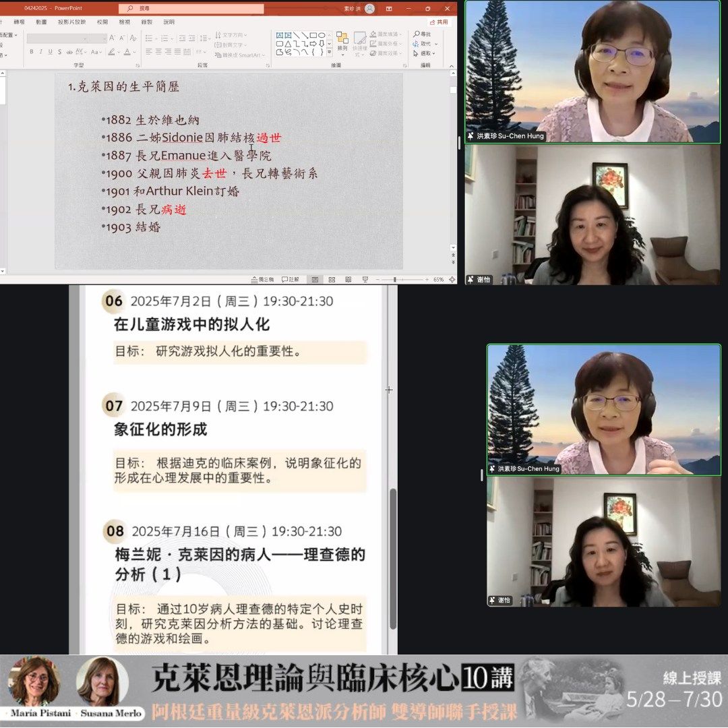
Task: Switch to Reading View in status bar
Action: tap(348, 279)
